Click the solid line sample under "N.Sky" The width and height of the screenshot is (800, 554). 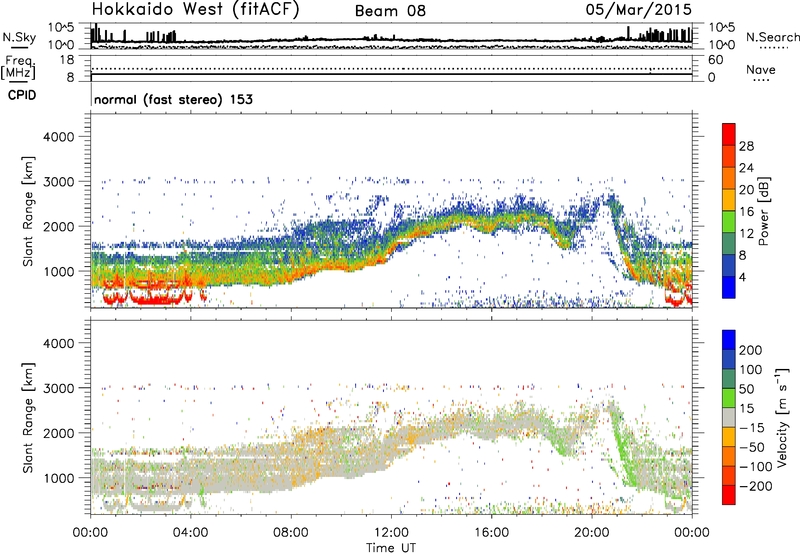click(x=19, y=47)
